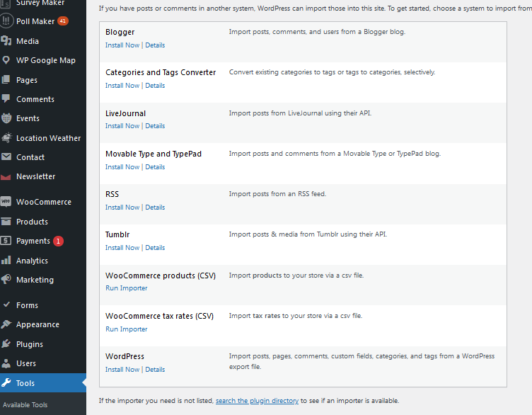Click the WooCommerce icon in sidebar
The width and height of the screenshot is (532, 415).
[6, 202]
